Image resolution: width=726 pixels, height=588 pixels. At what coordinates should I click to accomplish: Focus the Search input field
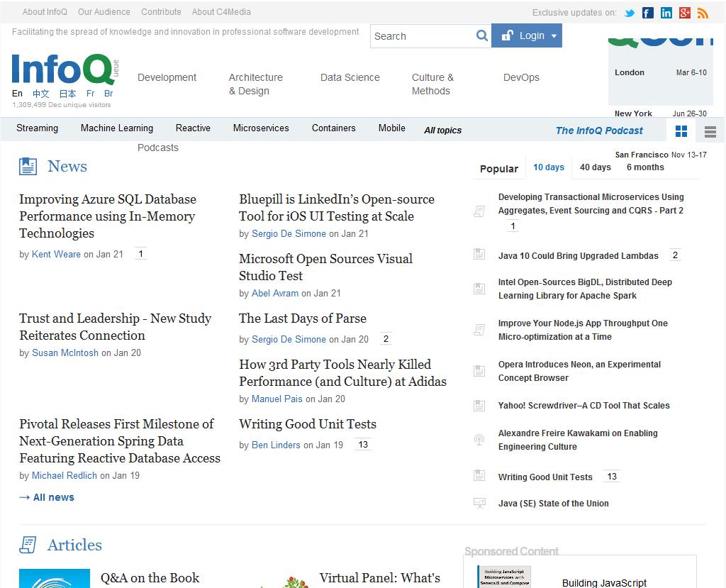(x=423, y=36)
